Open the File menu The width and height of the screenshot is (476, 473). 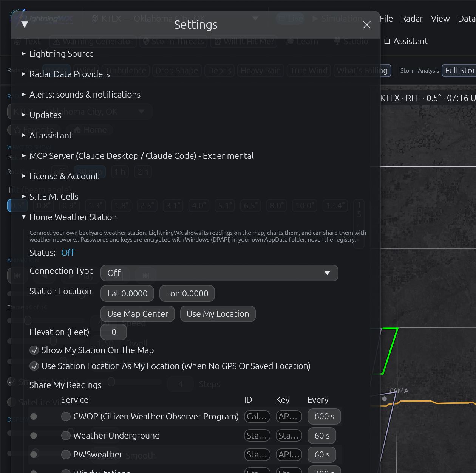[386, 19]
